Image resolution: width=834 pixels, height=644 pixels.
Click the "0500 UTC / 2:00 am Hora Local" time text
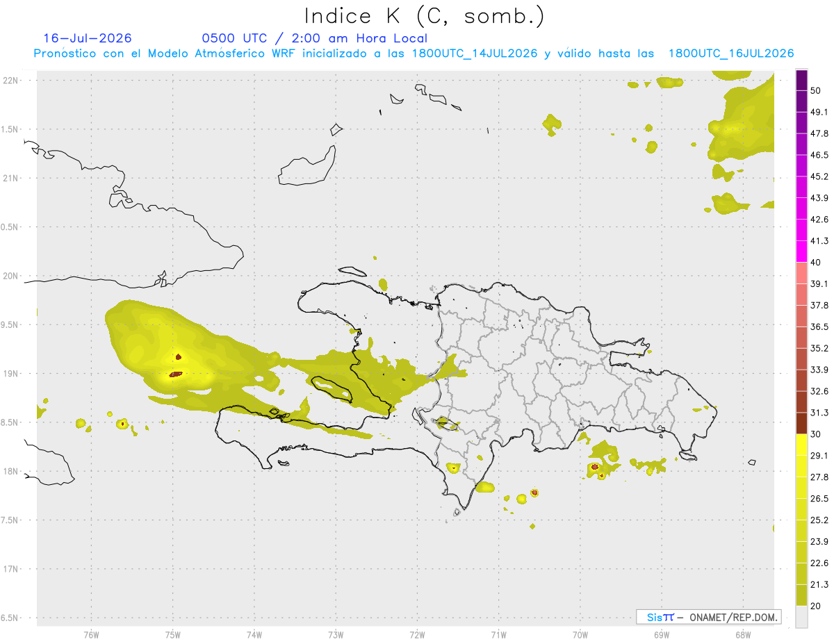(315, 38)
